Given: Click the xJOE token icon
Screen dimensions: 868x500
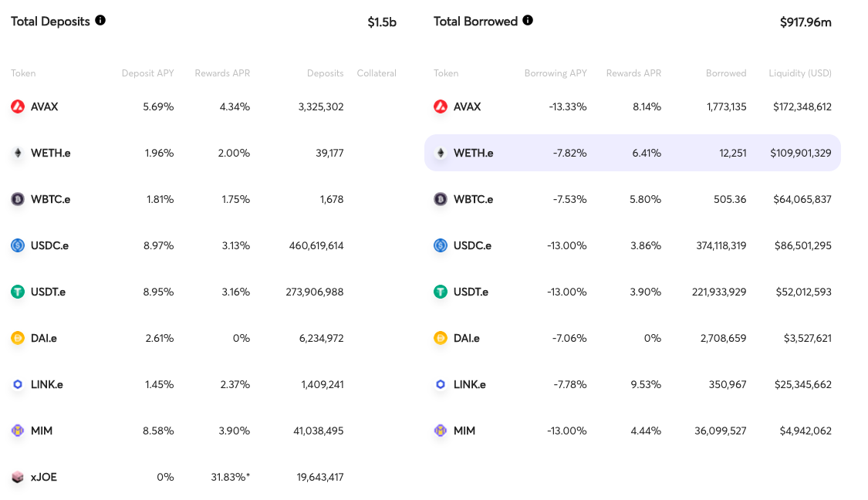Looking at the screenshot, I should (x=18, y=477).
